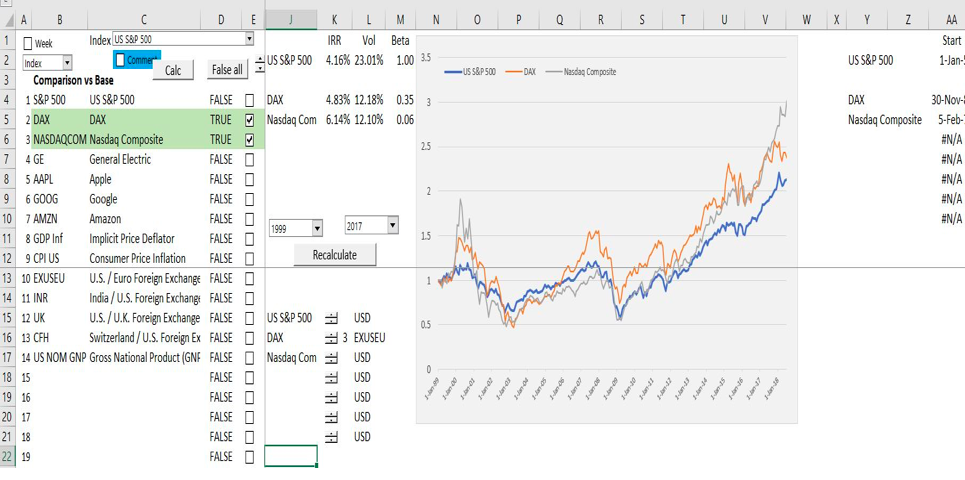Select the Beta header cell
Image resolution: width=965 pixels, height=480 pixels.
(x=401, y=41)
